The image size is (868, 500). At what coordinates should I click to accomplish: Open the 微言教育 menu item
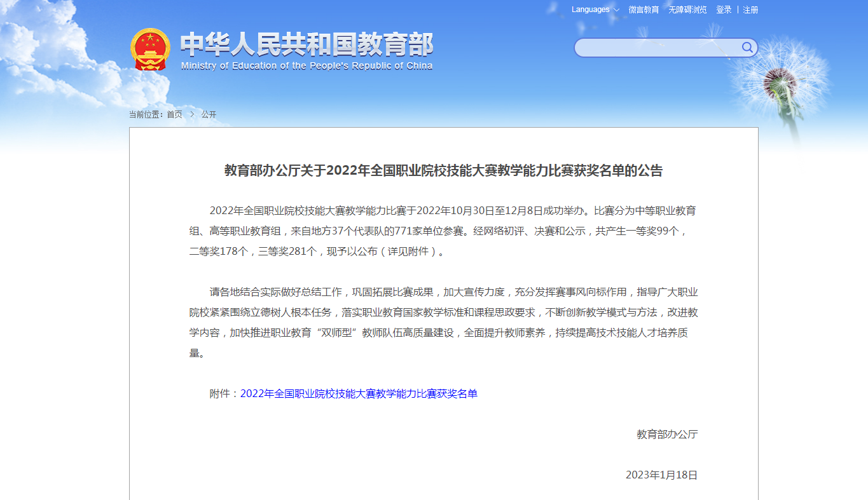[x=644, y=10]
